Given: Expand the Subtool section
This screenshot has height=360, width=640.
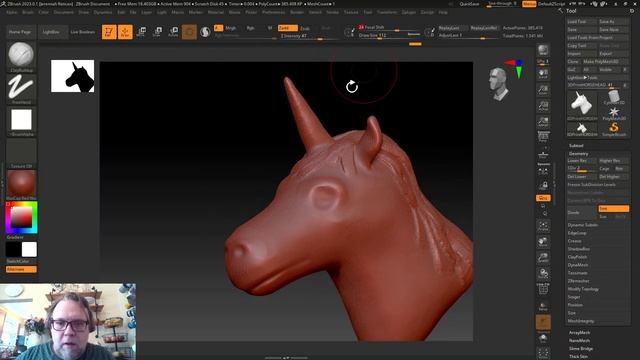Looking at the screenshot, I should click(576, 146).
